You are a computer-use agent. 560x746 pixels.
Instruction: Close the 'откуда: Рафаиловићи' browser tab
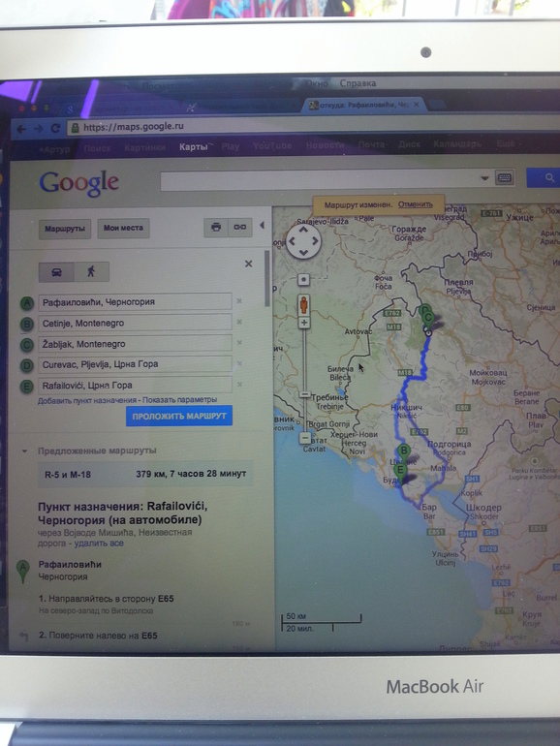click(x=417, y=105)
